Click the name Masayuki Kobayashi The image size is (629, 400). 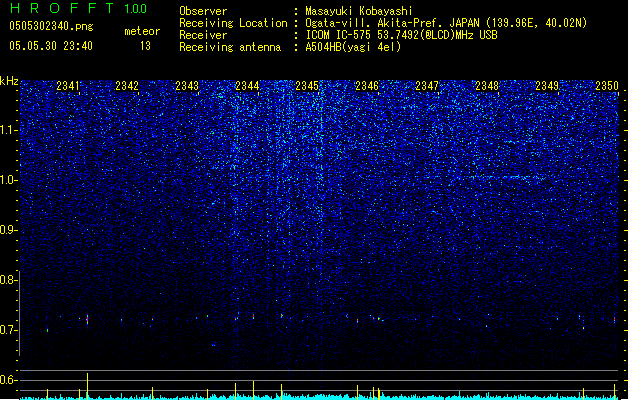359,11
